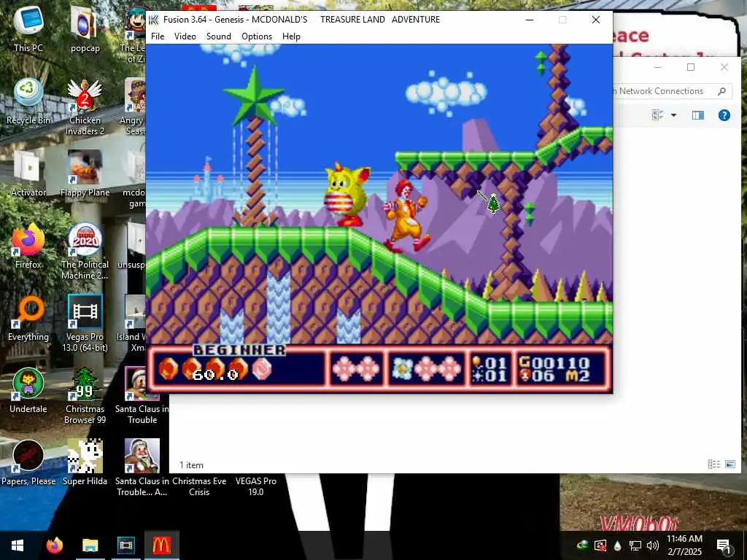
Task: Open the Windows Start menu
Action: [x=18, y=545]
